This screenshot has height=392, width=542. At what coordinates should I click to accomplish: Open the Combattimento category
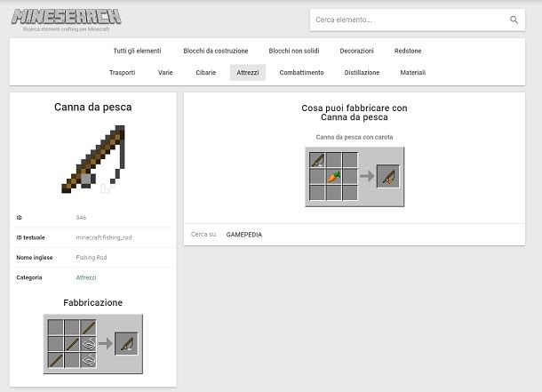[x=301, y=73]
